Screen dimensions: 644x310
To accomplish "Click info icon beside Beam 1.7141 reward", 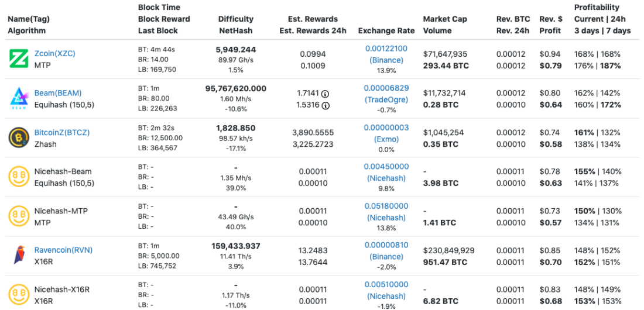I will tap(326, 94).
